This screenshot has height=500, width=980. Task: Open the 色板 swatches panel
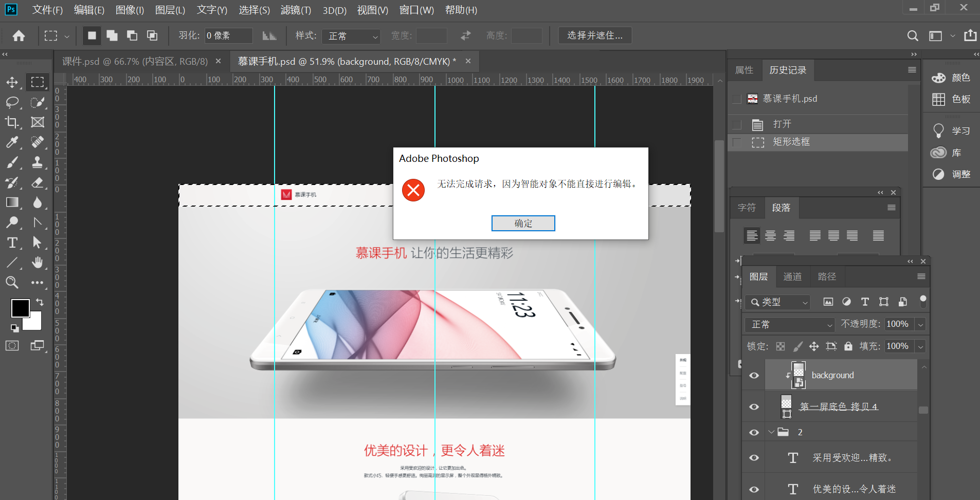(951, 99)
